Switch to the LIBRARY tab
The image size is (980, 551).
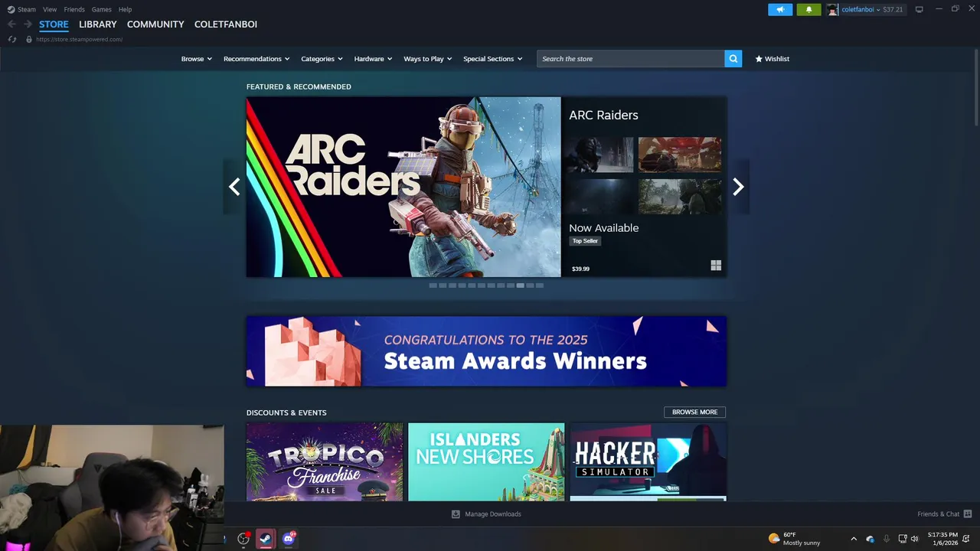click(98, 24)
